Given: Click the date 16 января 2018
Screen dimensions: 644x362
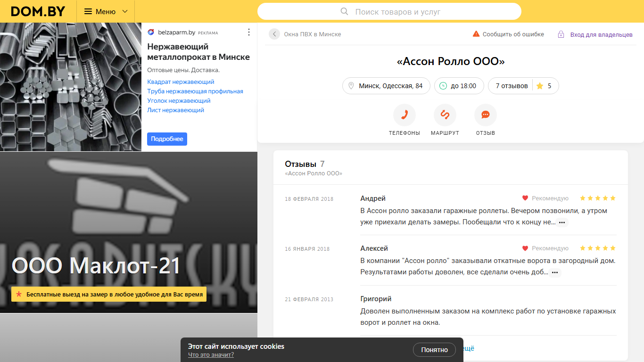Looking at the screenshot, I should (x=307, y=249).
